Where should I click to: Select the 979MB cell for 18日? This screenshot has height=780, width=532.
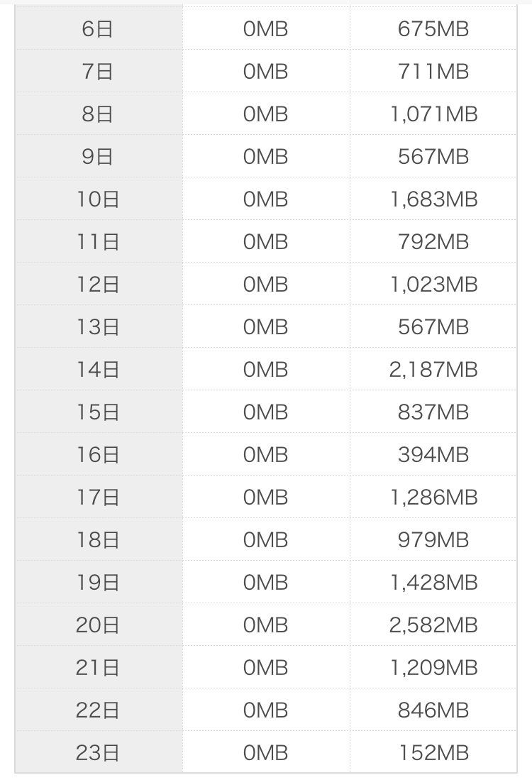pyautogui.click(x=433, y=540)
